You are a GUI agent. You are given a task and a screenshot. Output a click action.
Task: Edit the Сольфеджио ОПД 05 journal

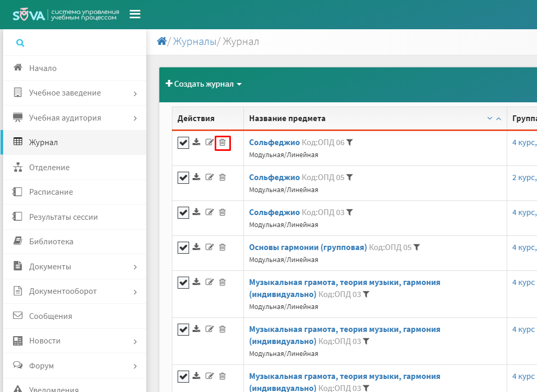(209, 177)
